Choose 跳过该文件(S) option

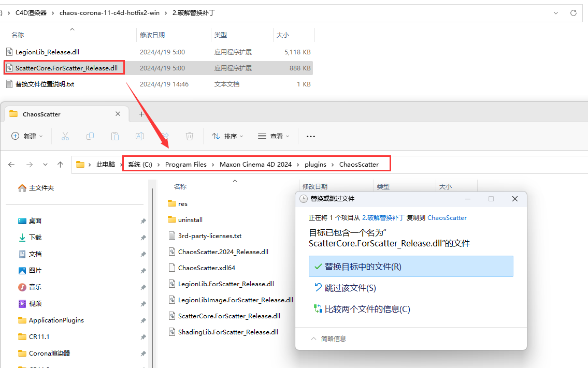pos(350,288)
